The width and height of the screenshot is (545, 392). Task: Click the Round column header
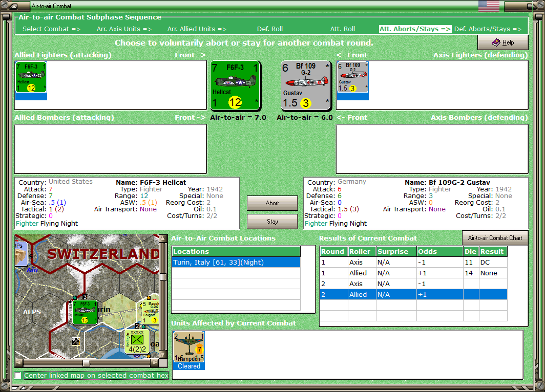coord(333,251)
